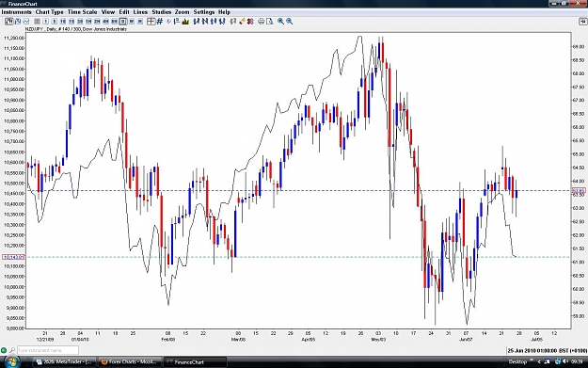588x368 pixels.
Task: Click the volume histogram icon
Action: pos(185,22)
